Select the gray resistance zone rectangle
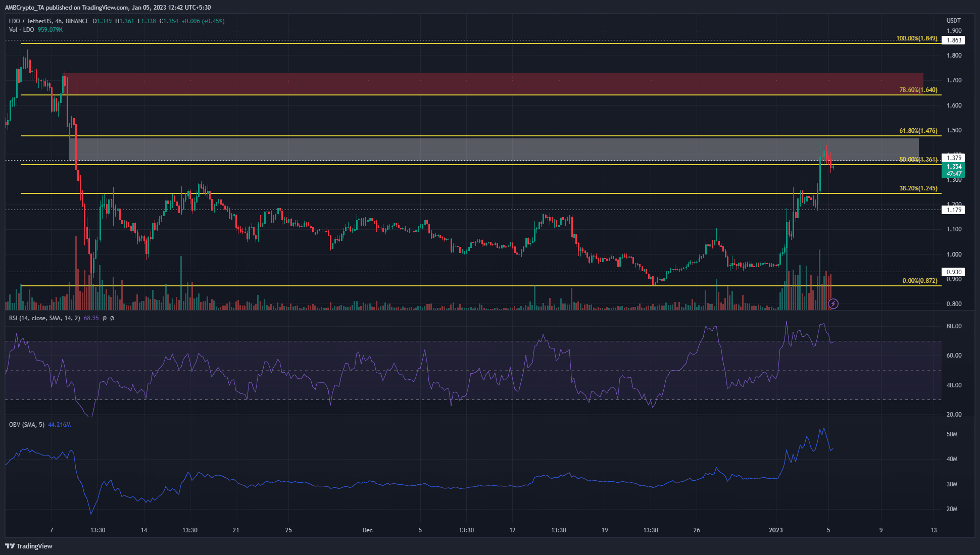980x555 pixels. (x=494, y=149)
